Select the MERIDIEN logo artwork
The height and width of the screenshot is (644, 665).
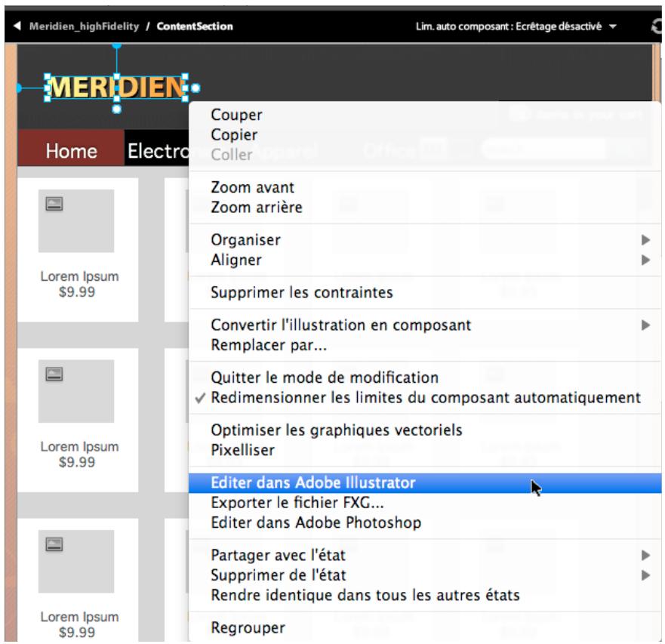(116, 88)
